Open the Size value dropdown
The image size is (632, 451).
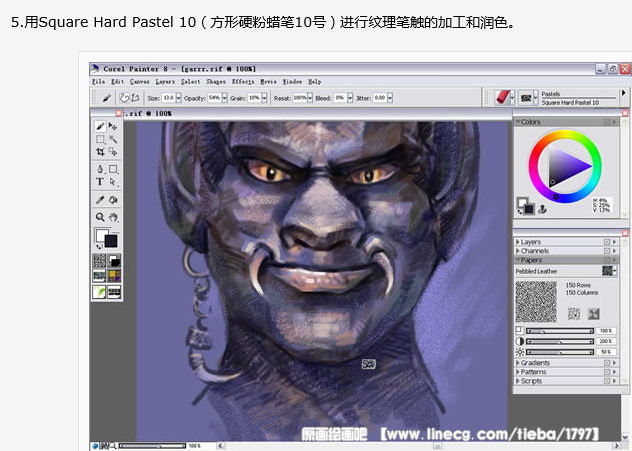178,98
